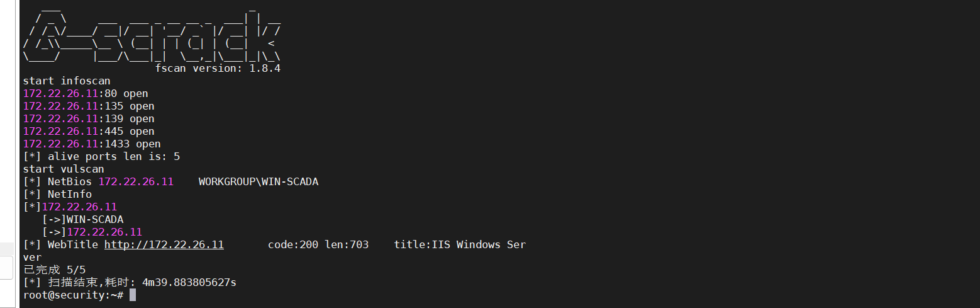
Task: Click the port 445 open result line
Action: 88,131
